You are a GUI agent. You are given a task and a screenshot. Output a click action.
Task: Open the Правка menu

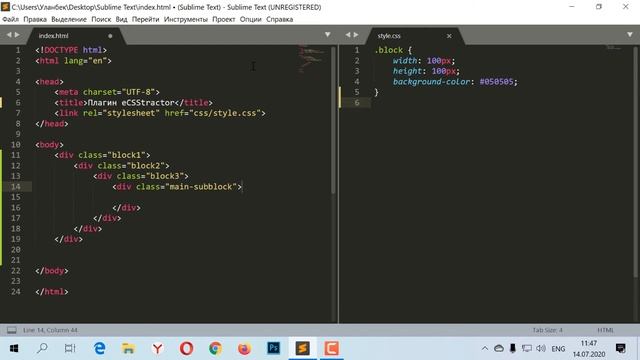pyautogui.click(x=35, y=19)
